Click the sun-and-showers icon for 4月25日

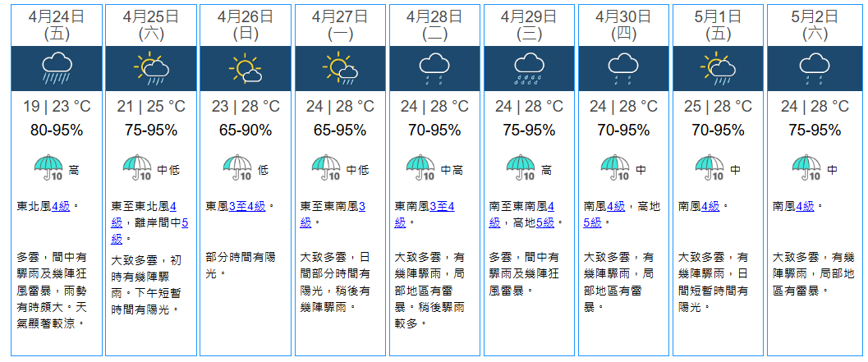coord(150,68)
